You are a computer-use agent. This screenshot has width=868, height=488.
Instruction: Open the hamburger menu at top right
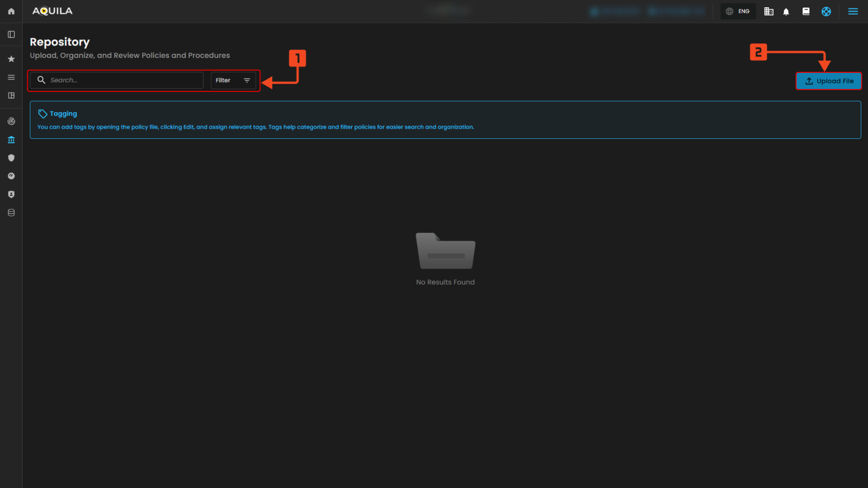(x=853, y=11)
